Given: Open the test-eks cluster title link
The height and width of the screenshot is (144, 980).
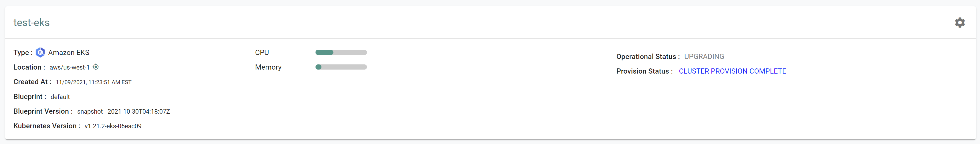Looking at the screenshot, I should [31, 23].
